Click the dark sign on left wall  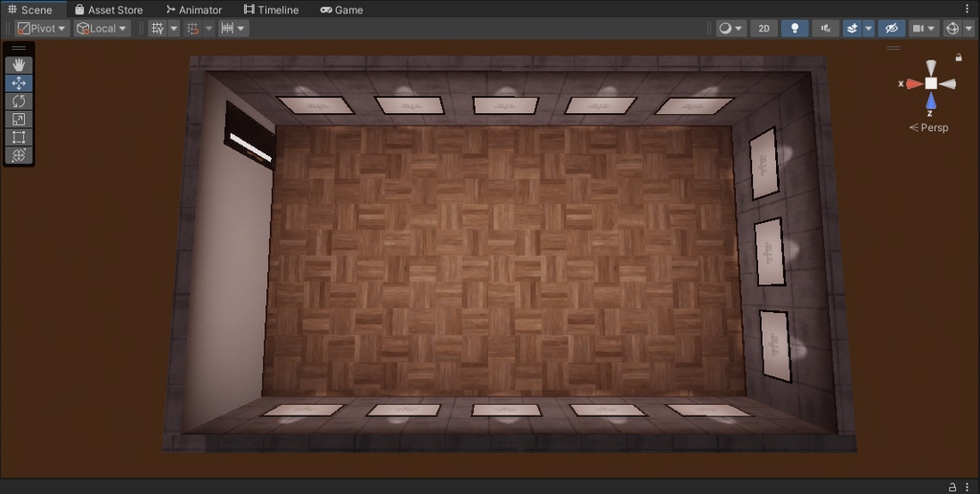(250, 135)
